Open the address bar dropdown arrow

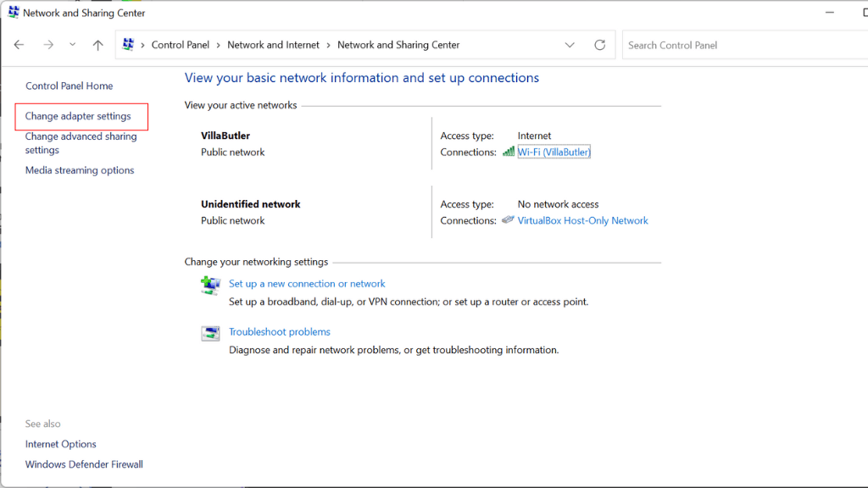(x=570, y=44)
